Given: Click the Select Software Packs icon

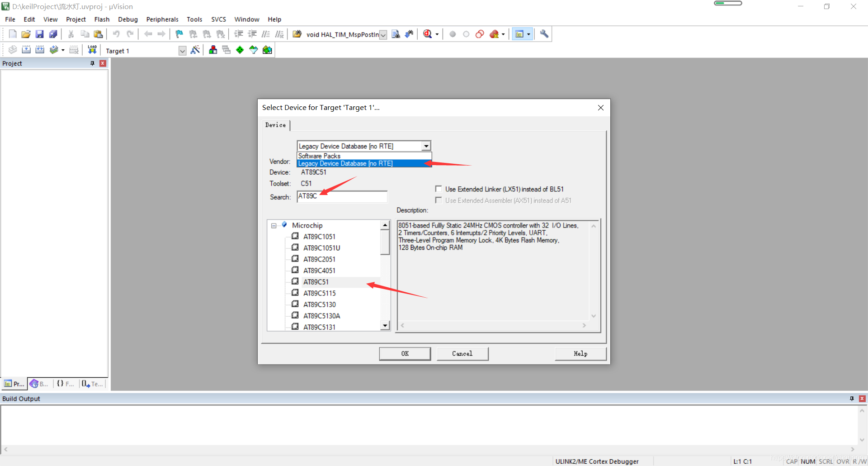Looking at the screenshot, I should (254, 50).
